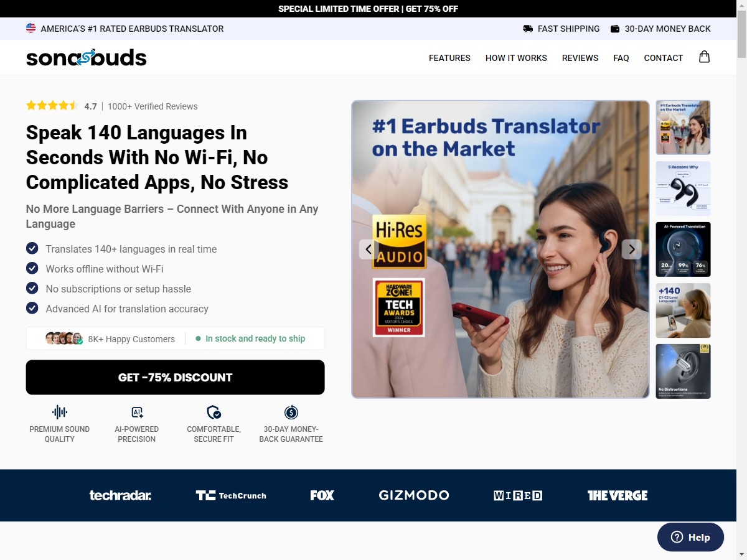Viewport: 747px width, 560px height.
Task: Open the FAQ nav item
Action: click(x=621, y=58)
